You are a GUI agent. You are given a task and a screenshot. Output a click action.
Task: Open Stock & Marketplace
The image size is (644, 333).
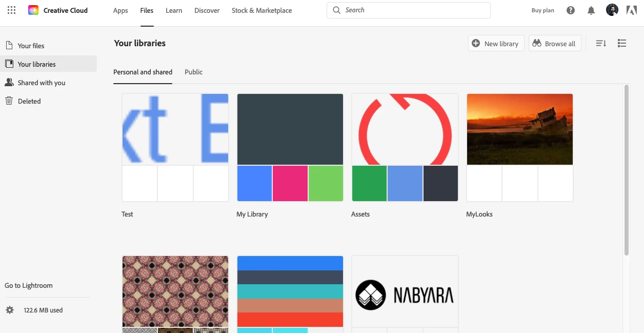pos(262,10)
